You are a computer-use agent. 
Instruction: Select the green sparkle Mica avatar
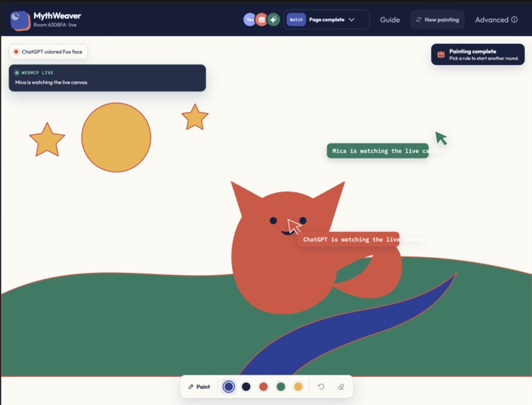[274, 20]
